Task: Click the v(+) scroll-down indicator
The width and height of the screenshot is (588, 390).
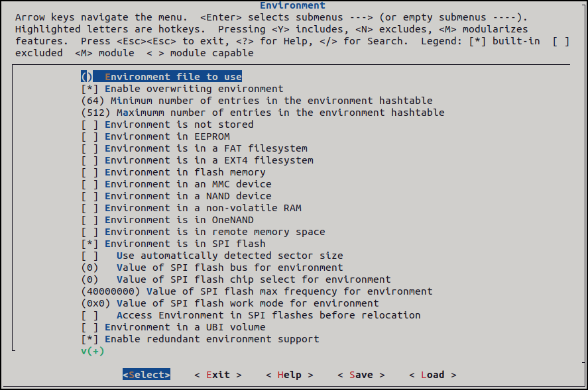Action: coord(93,351)
